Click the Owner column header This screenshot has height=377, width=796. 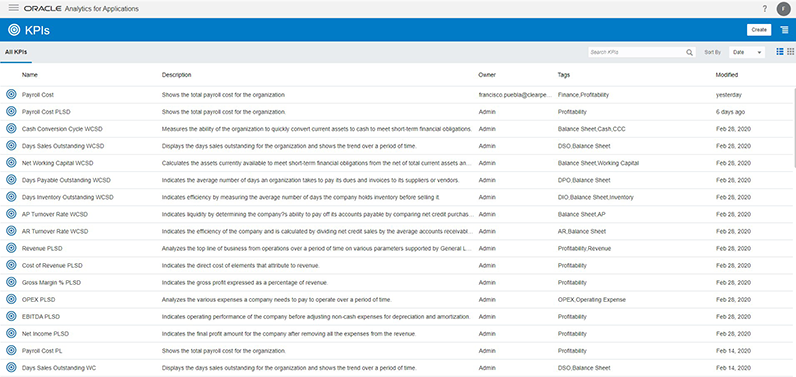click(487, 75)
